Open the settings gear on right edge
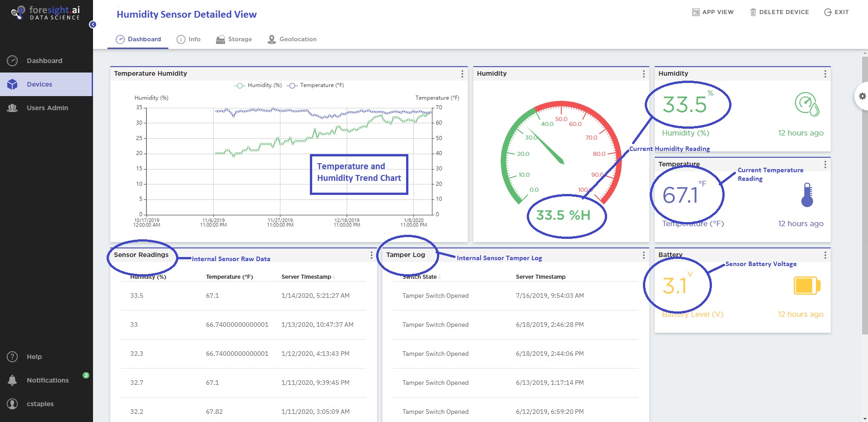 pyautogui.click(x=862, y=96)
